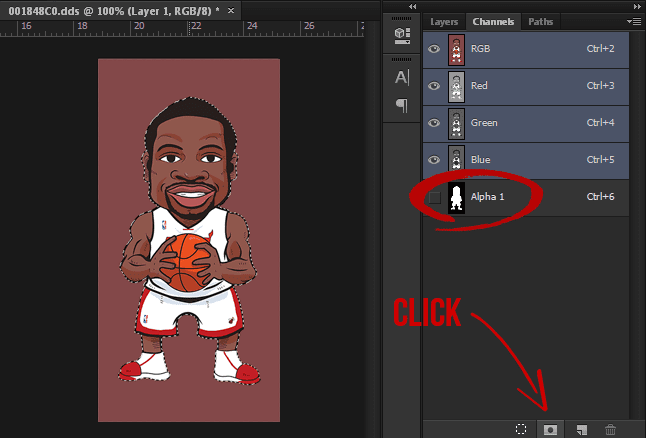The image size is (646, 438).
Task: Click the Ctrl+2 shortcut label
Action: (600, 49)
